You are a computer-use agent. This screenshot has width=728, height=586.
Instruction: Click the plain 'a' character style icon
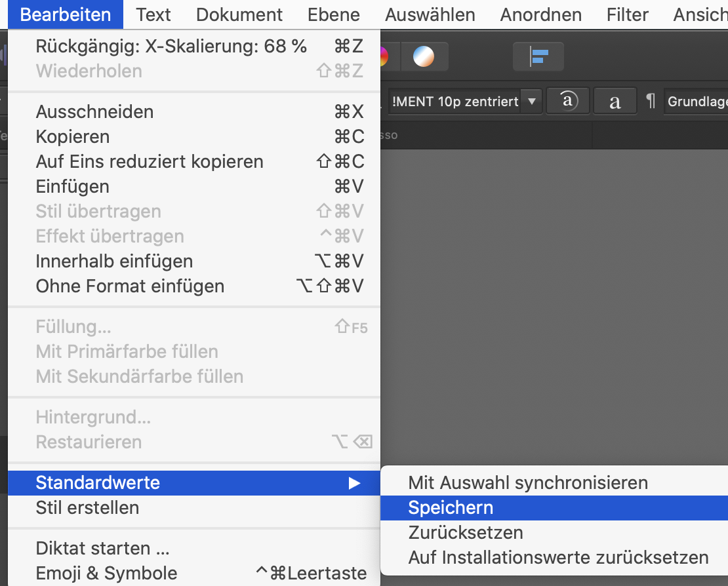615,101
